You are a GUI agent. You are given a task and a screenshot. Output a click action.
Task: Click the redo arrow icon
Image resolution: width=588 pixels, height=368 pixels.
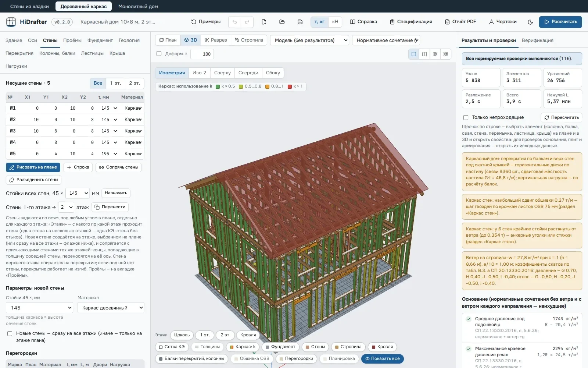point(247,22)
